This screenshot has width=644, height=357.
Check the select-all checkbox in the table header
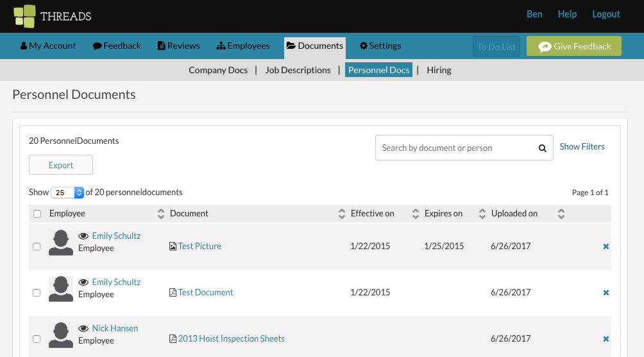pyautogui.click(x=37, y=213)
